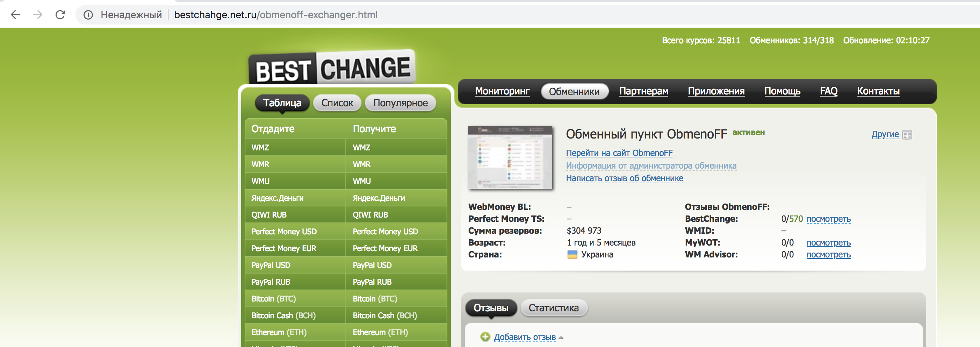The image size is (980, 347).
Task: Open the FAQ menu item
Action: [829, 91]
